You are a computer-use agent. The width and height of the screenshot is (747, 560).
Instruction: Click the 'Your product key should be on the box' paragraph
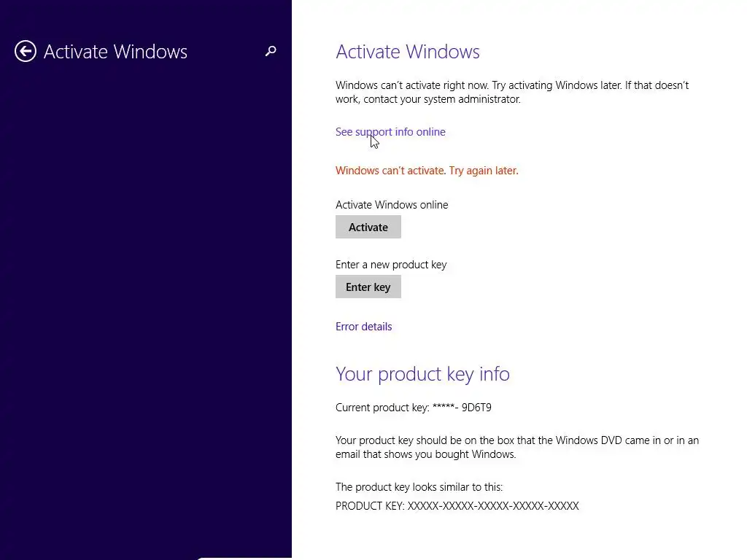tap(517, 447)
